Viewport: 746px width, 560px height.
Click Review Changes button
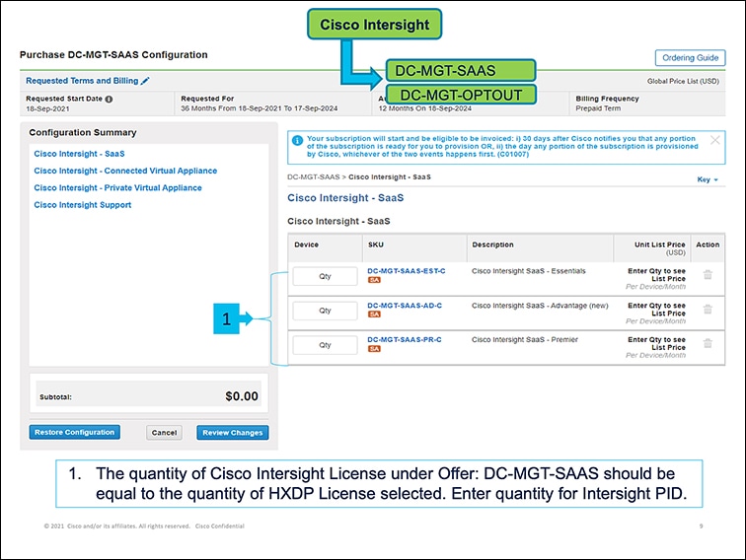click(233, 432)
